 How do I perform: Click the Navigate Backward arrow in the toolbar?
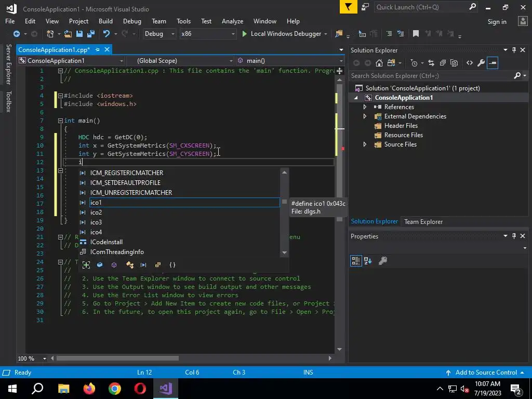pyautogui.click(x=16, y=34)
